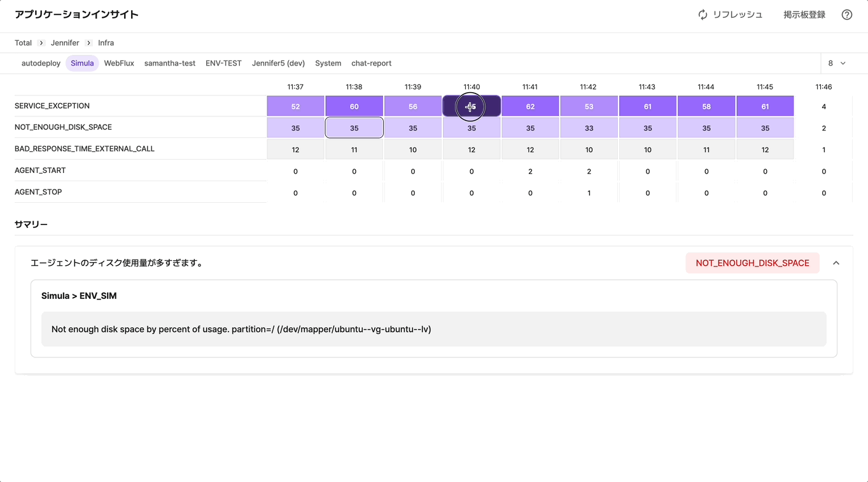Screen dimensions: 868x482
Task: Collapse the NOT_ENOUGH_DISK_SPACE summary panel
Action: [836, 263]
